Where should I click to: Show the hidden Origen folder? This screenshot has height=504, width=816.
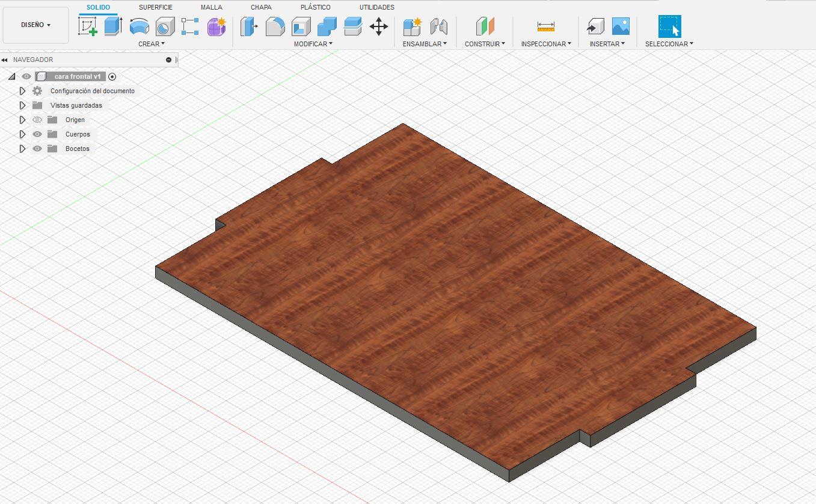pos(37,120)
